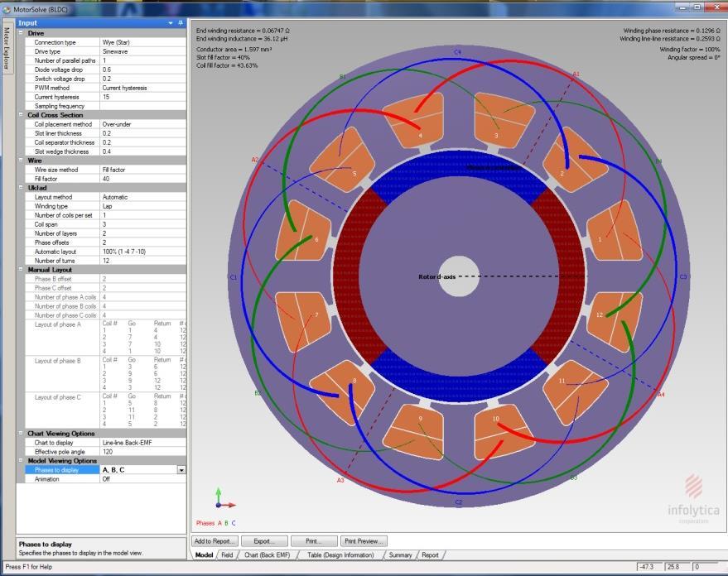This screenshot has width=728, height=576.
Task: Click the 'Layout of phase C' row label
Action: click(x=58, y=397)
